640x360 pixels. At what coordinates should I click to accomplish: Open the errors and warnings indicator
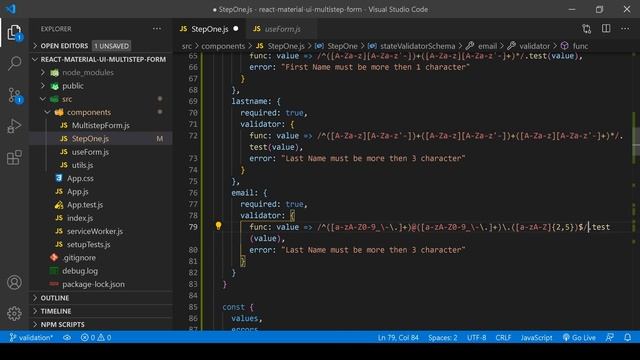point(96,338)
